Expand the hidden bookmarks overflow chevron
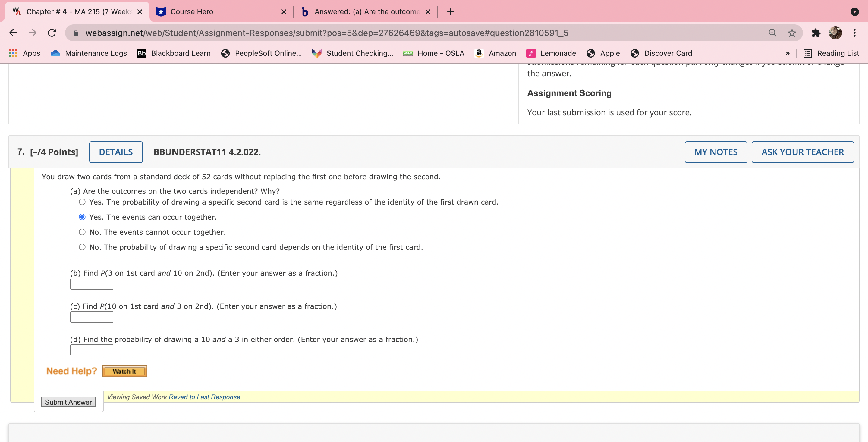Screen dimensions: 868x442 (788, 53)
